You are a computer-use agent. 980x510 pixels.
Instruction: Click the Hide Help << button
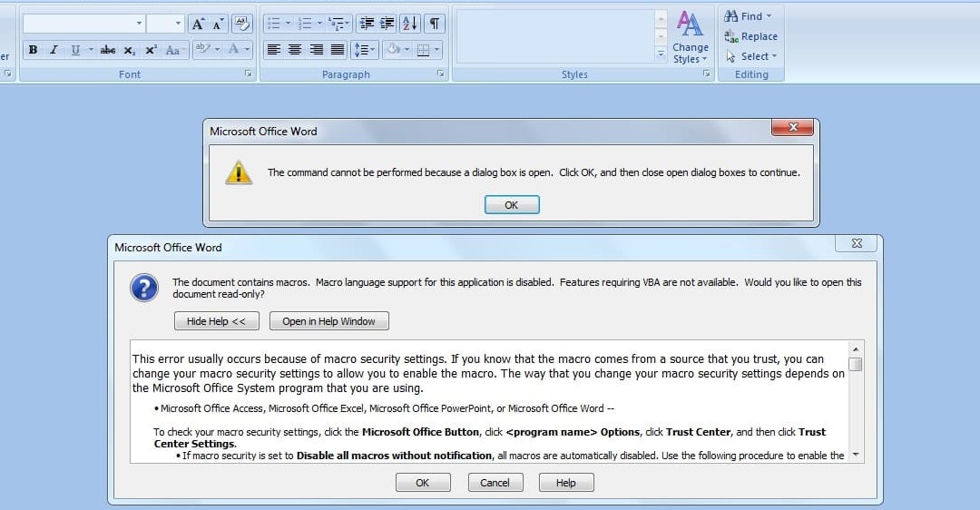click(217, 321)
